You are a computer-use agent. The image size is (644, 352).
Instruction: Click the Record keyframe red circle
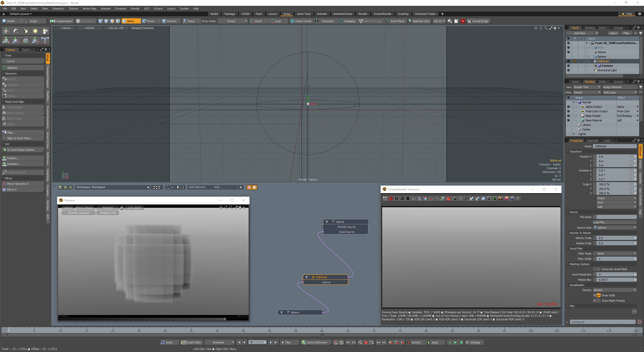click(x=366, y=342)
